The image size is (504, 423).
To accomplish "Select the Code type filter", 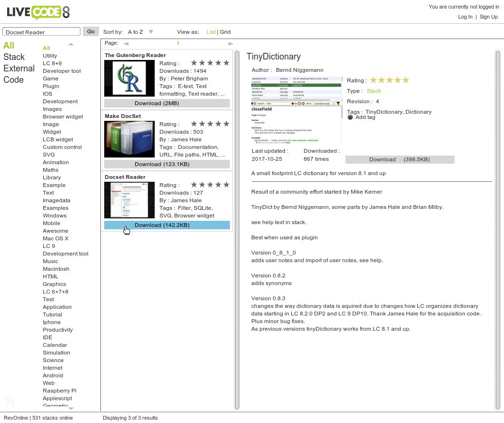I will 13,80.
